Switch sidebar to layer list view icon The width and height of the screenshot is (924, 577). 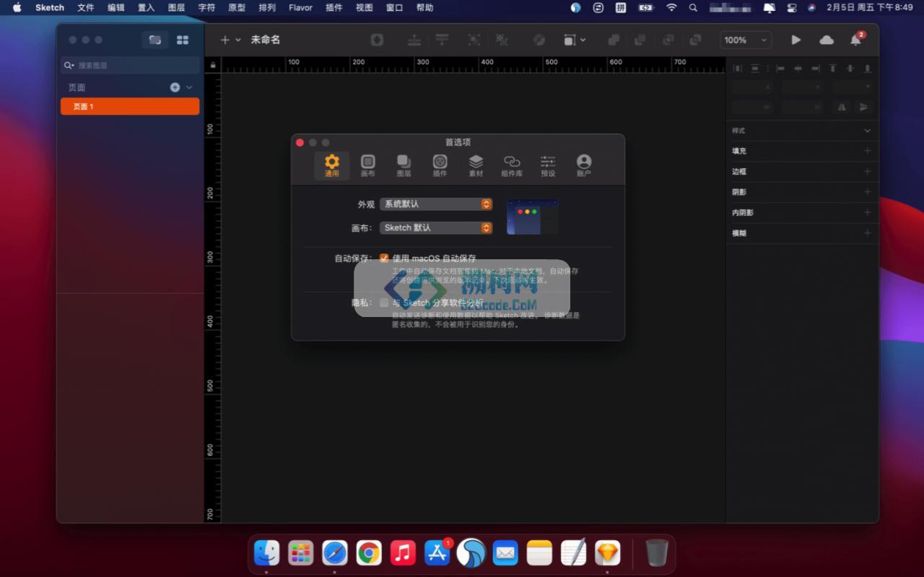(155, 40)
